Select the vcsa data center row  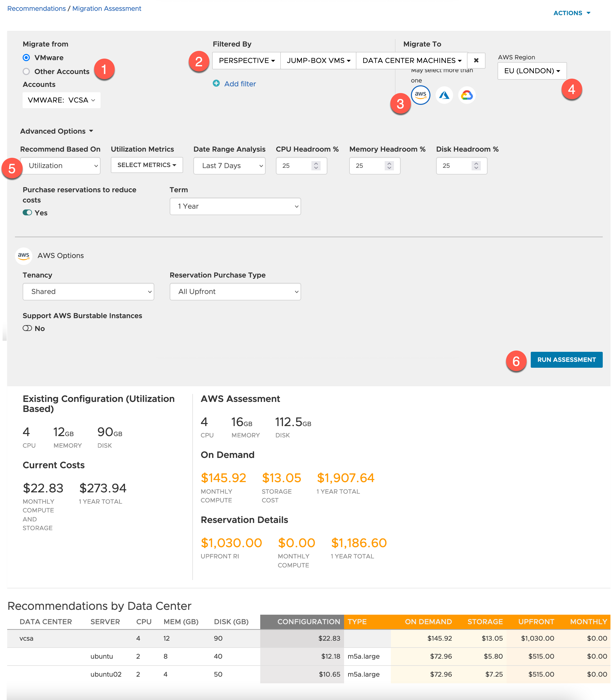pyautogui.click(x=308, y=638)
